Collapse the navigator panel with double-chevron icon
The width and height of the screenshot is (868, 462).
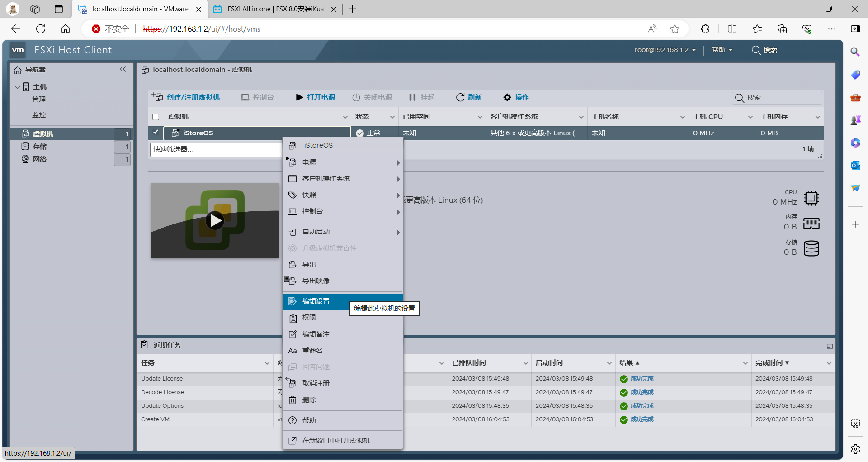click(x=123, y=69)
